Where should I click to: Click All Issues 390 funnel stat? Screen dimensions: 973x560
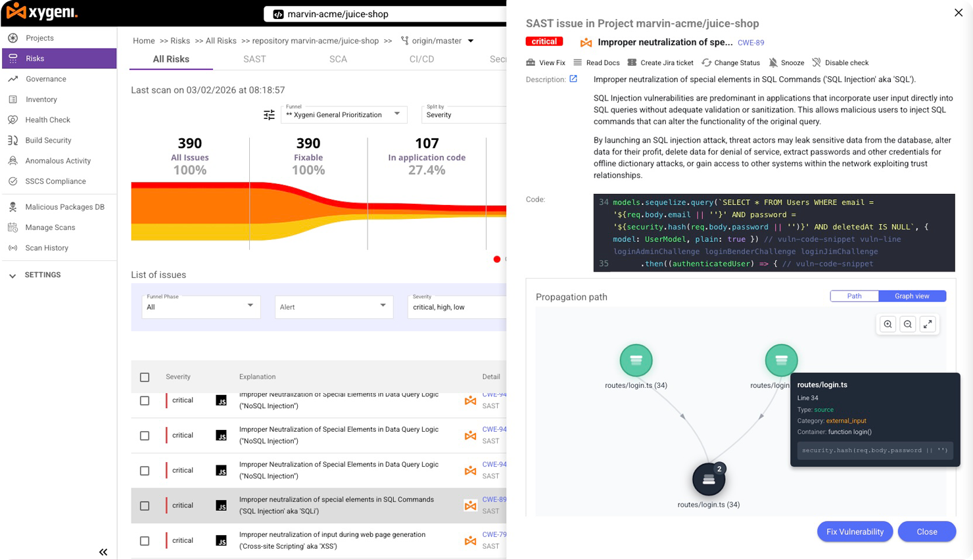point(190,156)
